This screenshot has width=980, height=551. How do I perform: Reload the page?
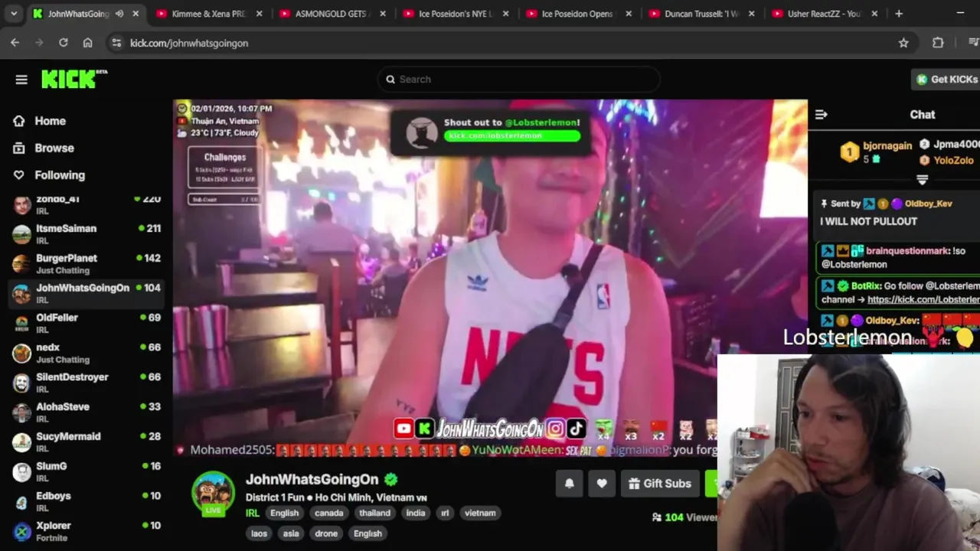pyautogui.click(x=64, y=43)
